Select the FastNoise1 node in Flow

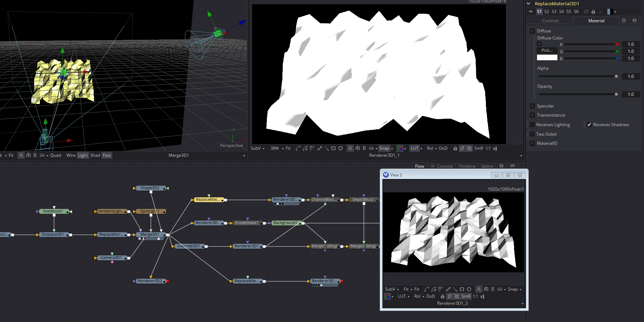pyautogui.click(x=54, y=211)
